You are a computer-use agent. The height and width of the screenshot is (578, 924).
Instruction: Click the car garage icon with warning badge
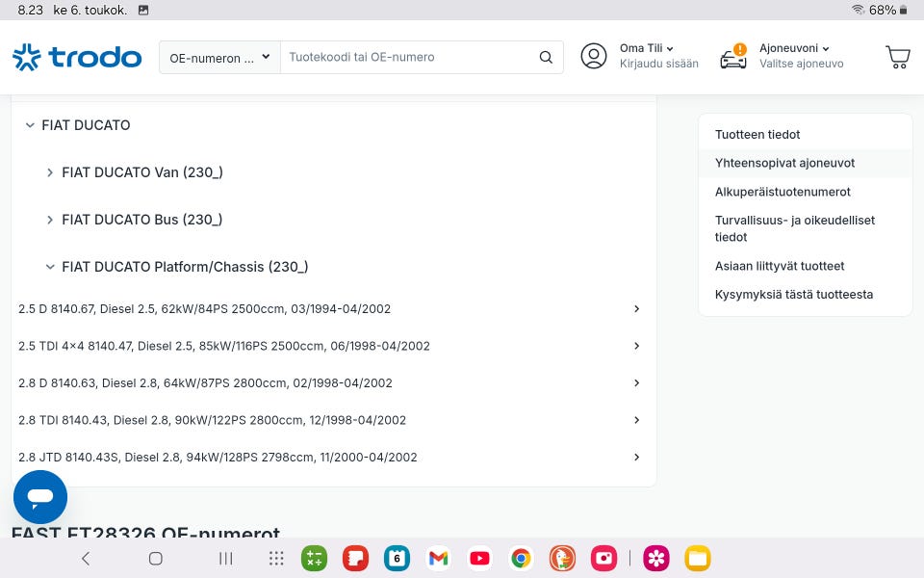[x=733, y=57]
